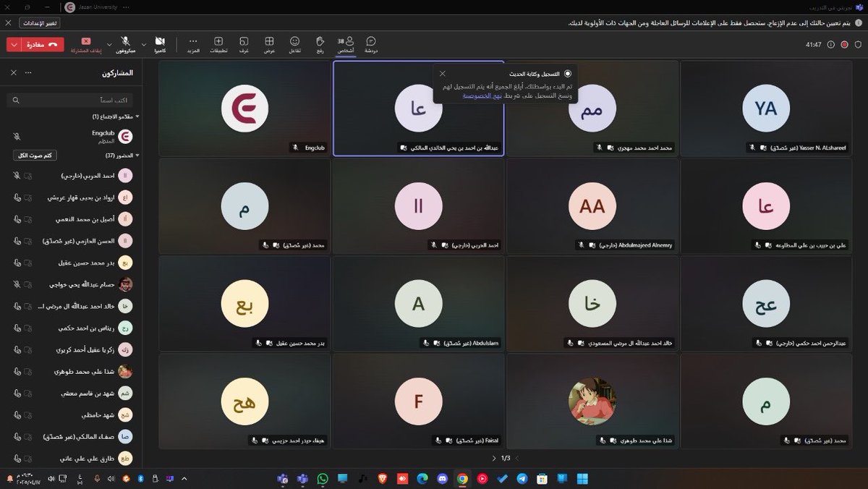Select participant شهد بن قاسم معشي in the list
The height and width of the screenshot is (489, 868).
pyautogui.click(x=72, y=394)
